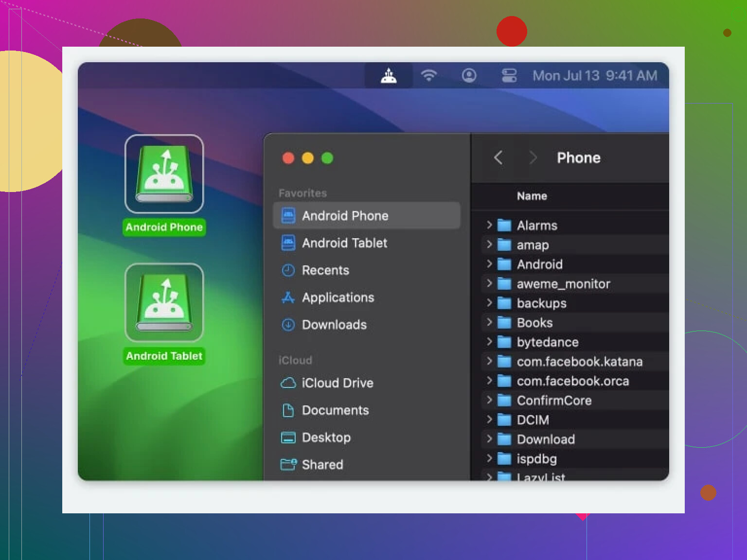
Task: Click the Wi-Fi status icon
Action: 429,75
